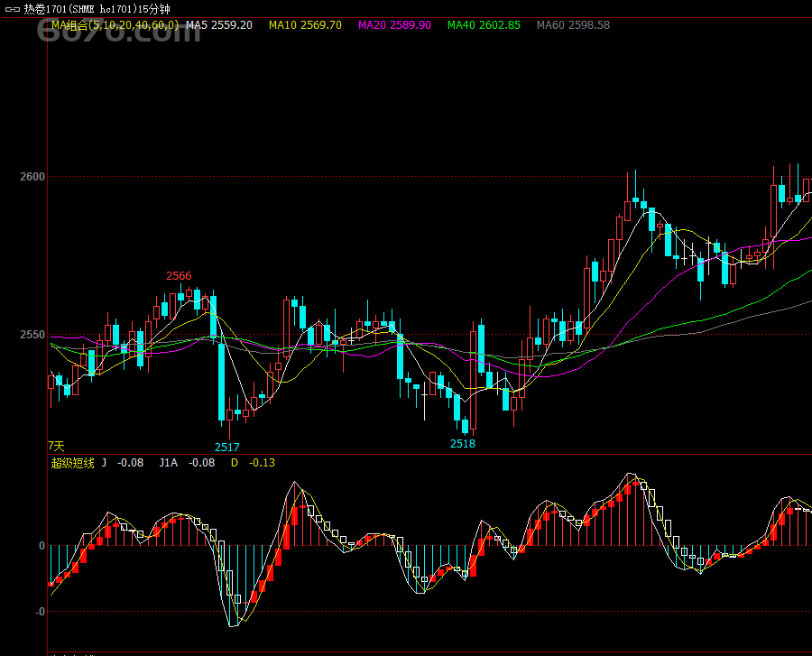Click the MA5 2559.20 value
This screenshot has width=812, height=656.
pos(219,25)
